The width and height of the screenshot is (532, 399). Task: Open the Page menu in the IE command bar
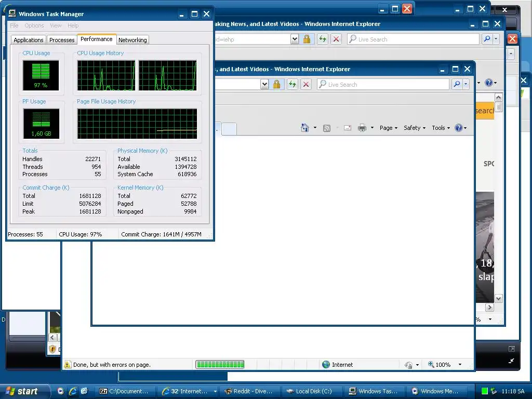coord(389,128)
